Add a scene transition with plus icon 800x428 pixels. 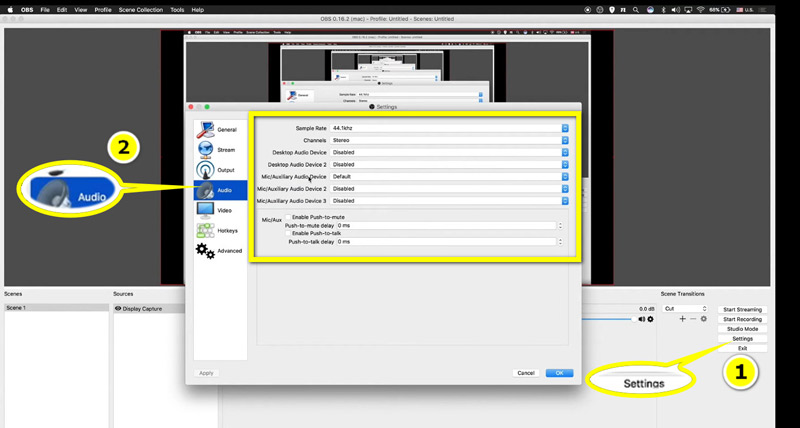[x=682, y=319]
